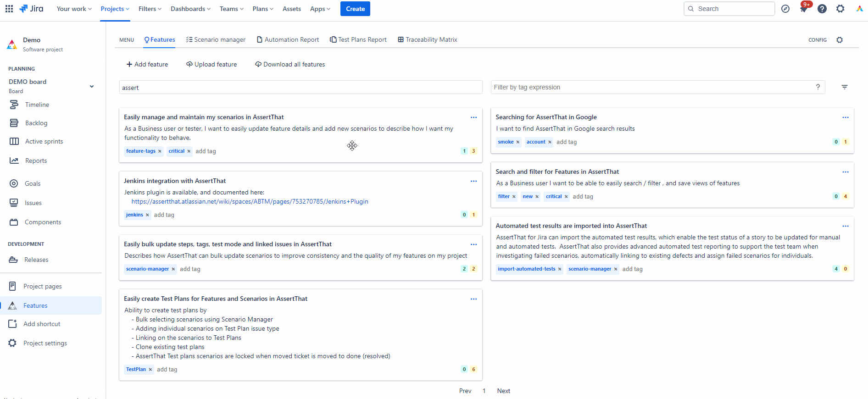Open Components in the sidebar

coord(43,222)
